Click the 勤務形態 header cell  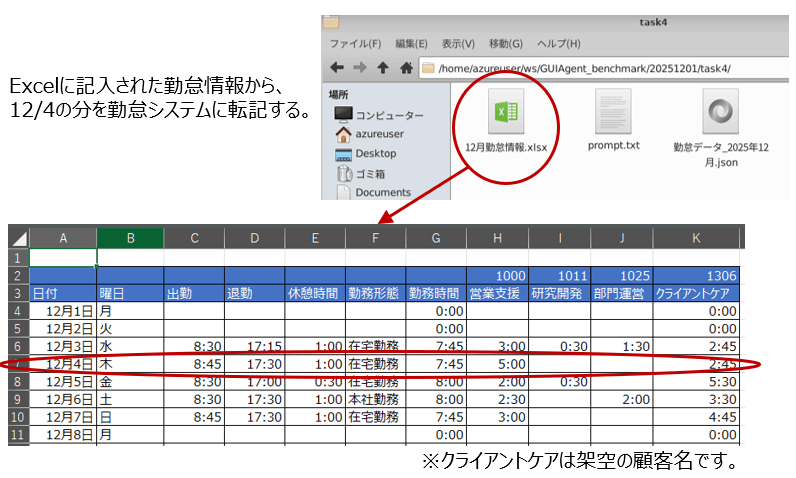pyautogui.click(x=376, y=293)
